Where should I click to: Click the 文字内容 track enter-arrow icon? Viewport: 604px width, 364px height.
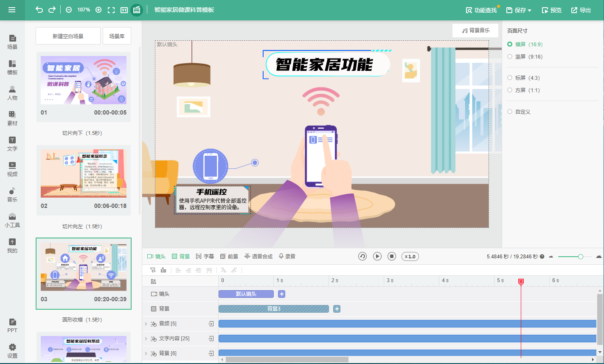coord(211,339)
